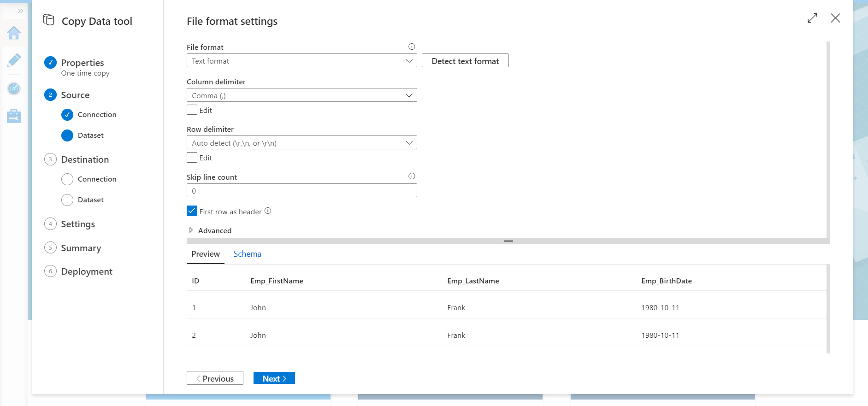Expand the Advanced section
Screen dimensions: 868x406
tap(191, 230)
